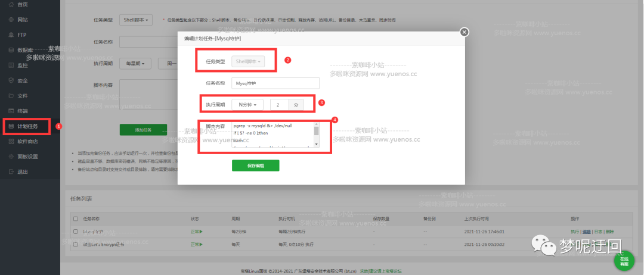The width and height of the screenshot is (644, 275).
Task: Open the green 在线客服 chat bubble
Action: [624, 261]
